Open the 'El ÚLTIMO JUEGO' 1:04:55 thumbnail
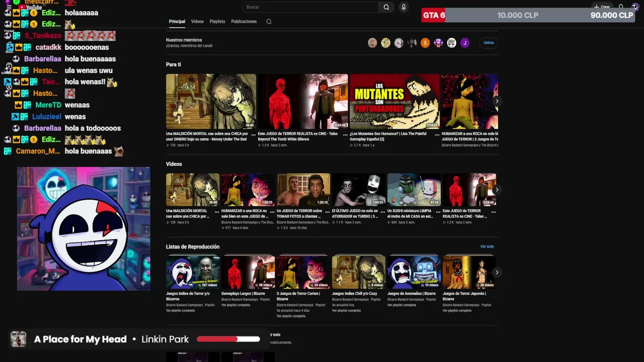This screenshot has height=362, width=644. (359, 190)
